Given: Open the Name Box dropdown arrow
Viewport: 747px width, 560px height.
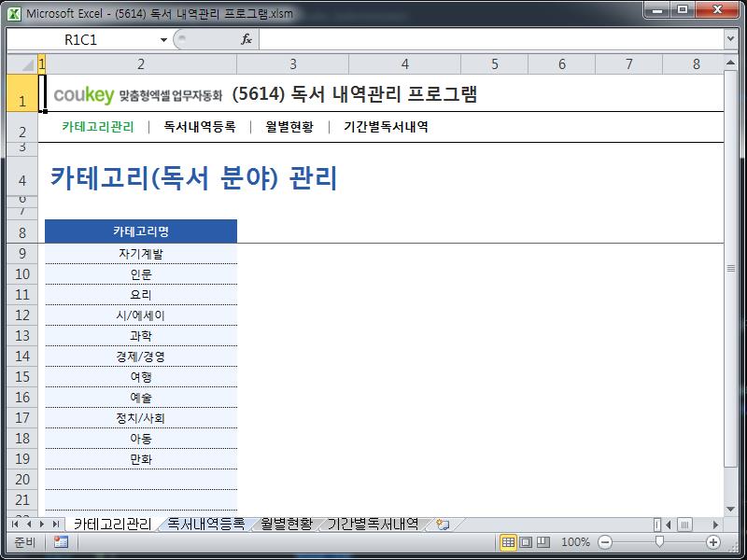Looking at the screenshot, I should coord(163,40).
